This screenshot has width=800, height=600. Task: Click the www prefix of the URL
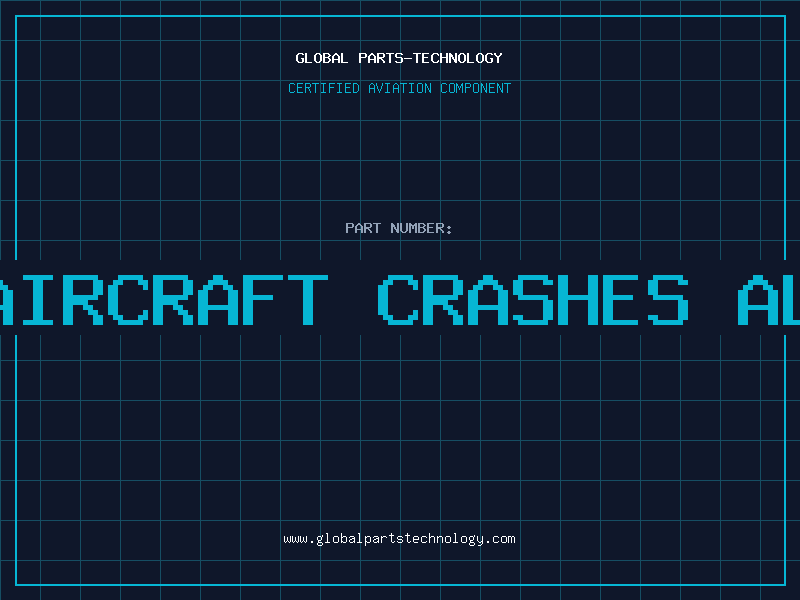tap(296, 540)
